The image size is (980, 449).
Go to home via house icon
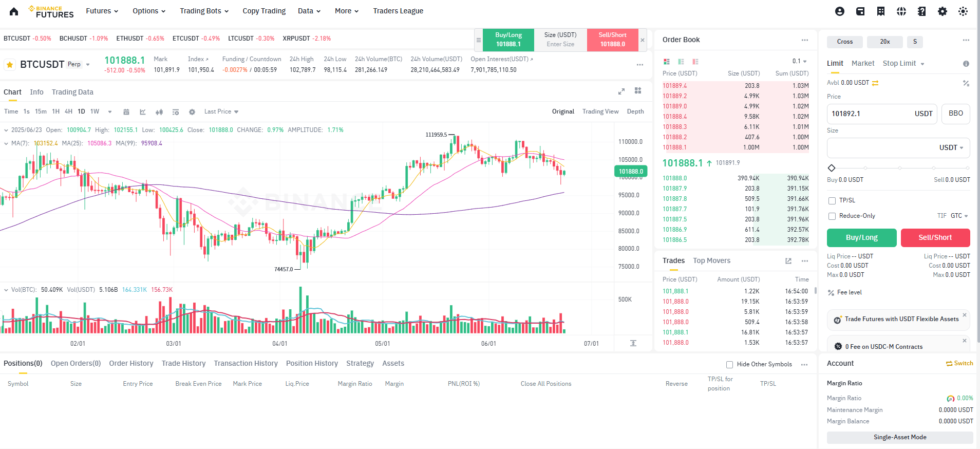point(14,11)
